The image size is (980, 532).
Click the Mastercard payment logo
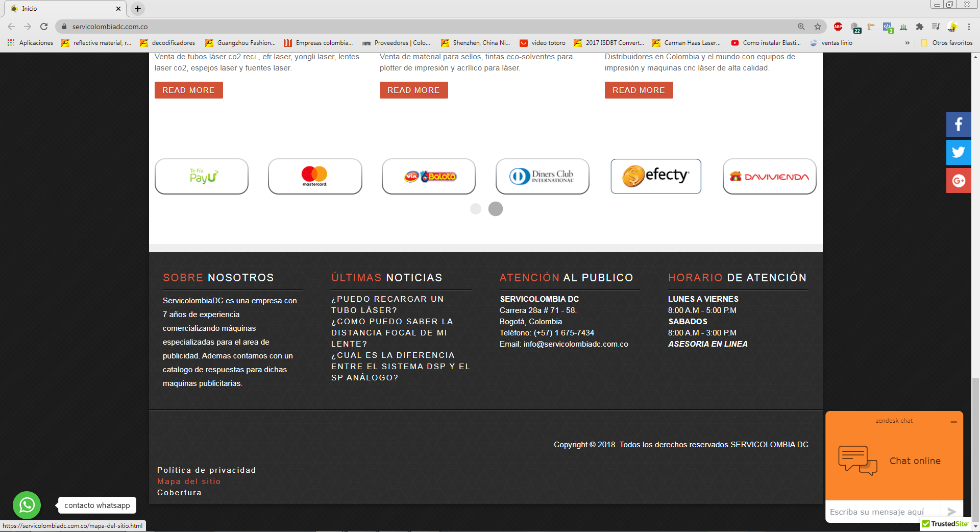pos(315,176)
